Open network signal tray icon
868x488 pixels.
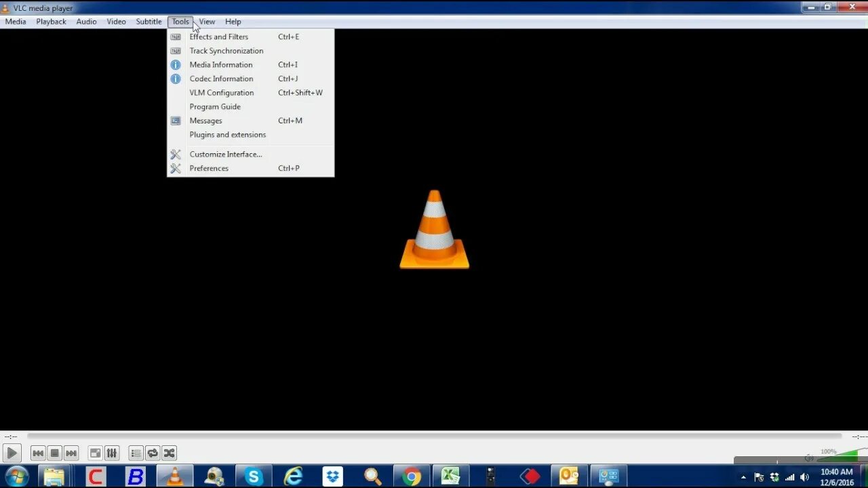(789, 477)
